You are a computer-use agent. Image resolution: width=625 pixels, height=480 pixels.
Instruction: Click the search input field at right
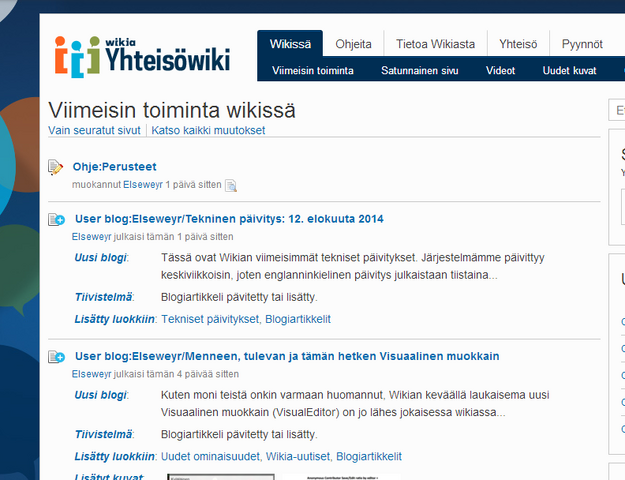point(617,110)
